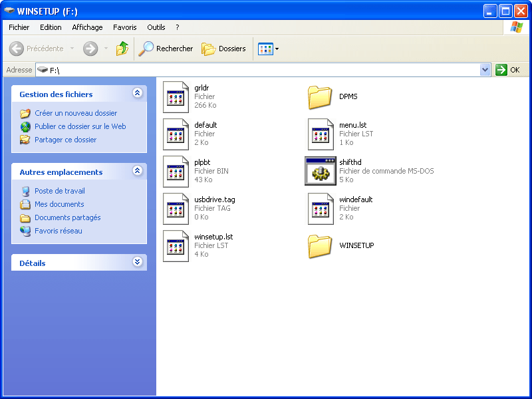The width and height of the screenshot is (532, 399).
Task: Select the menu.lst file icon
Action: click(321, 134)
